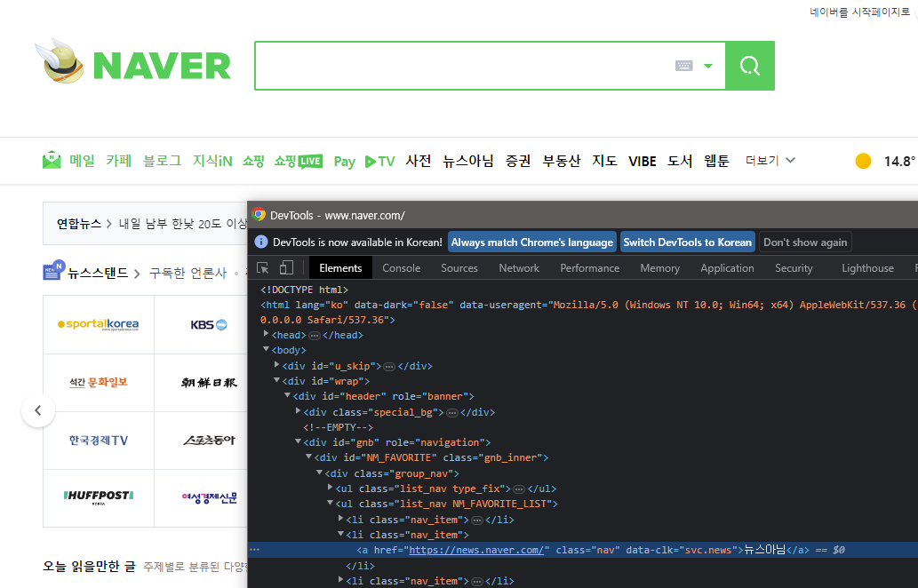Screen dimensions: 918x588
Task: Open the 석간 문화일보 publisher thumbnail
Action: coord(99,383)
